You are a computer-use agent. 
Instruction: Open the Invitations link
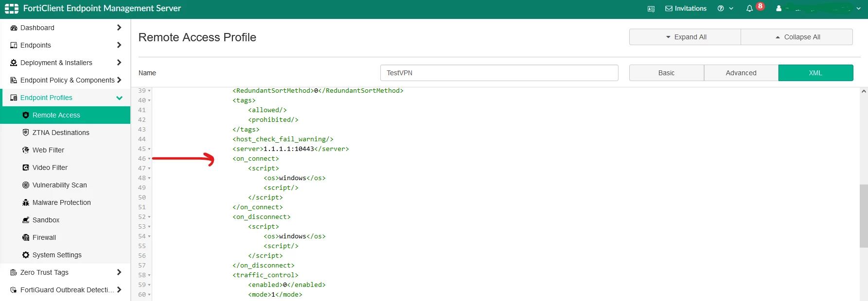pos(686,8)
